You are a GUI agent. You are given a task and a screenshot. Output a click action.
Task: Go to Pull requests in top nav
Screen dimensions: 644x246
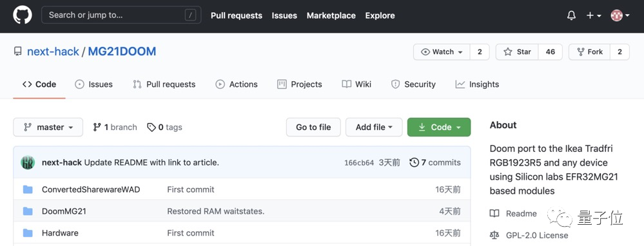(236, 15)
